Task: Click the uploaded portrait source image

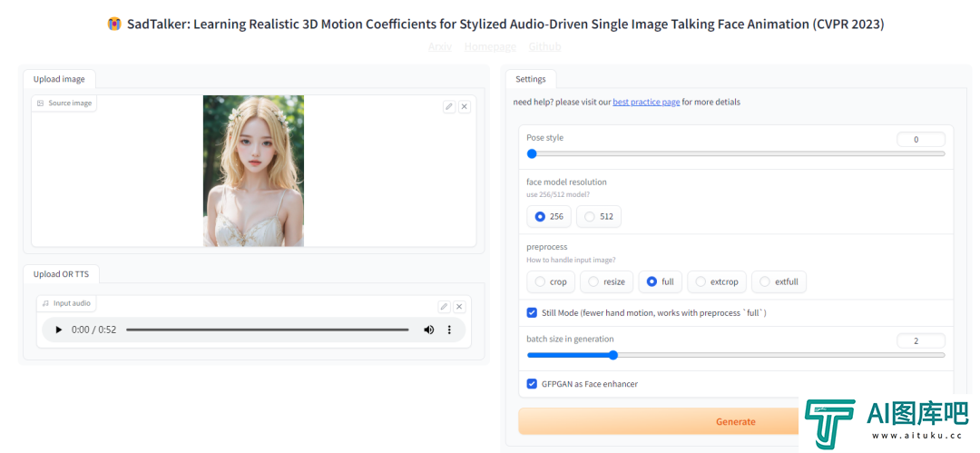Action: click(x=254, y=171)
